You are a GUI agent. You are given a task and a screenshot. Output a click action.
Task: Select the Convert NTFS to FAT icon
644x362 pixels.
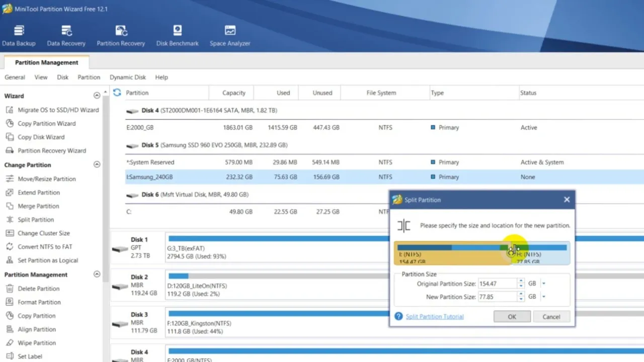pyautogui.click(x=10, y=246)
